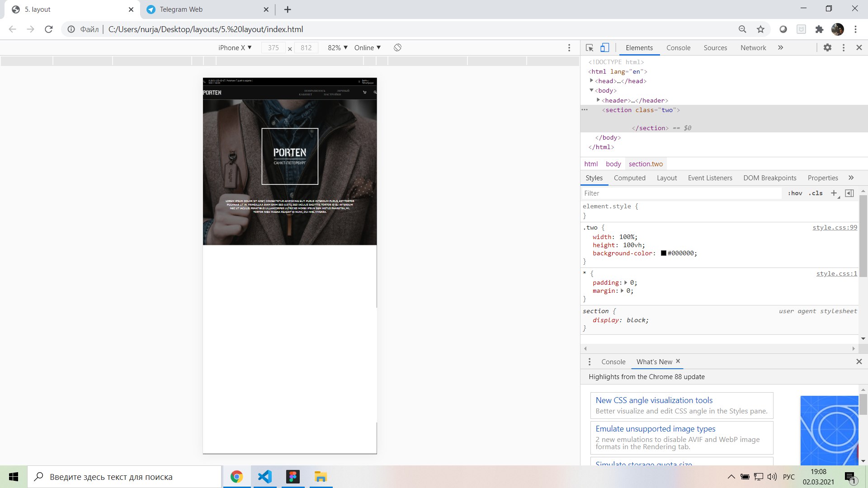Select section.two in the breadcrumb
The width and height of the screenshot is (868, 488).
(646, 164)
